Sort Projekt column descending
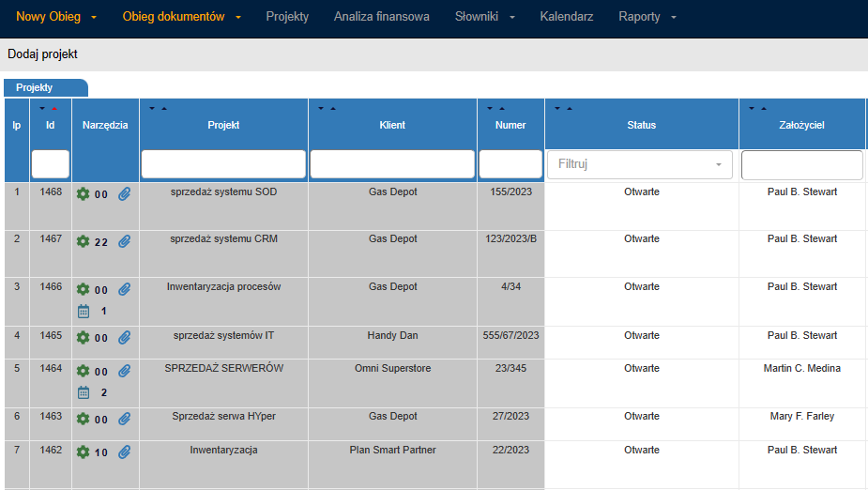The height and width of the screenshot is (490, 868). point(152,109)
